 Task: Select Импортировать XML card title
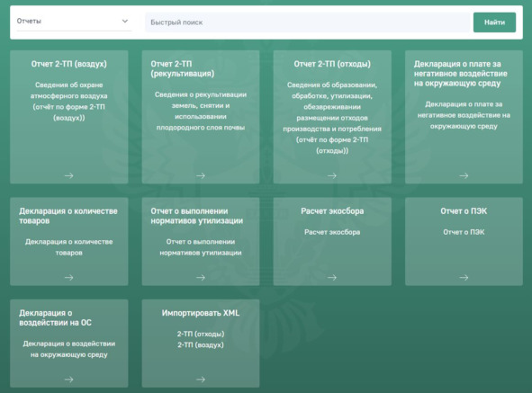pyautogui.click(x=201, y=313)
